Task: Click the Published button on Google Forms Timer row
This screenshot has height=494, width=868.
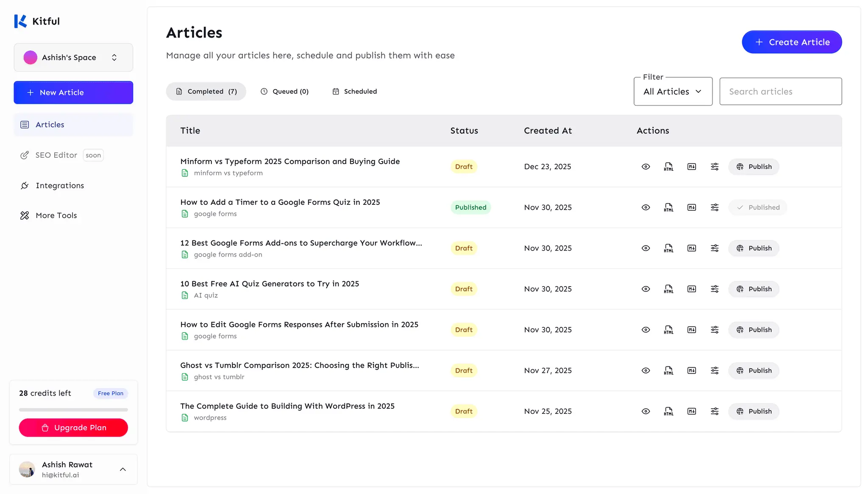Action: [758, 207]
